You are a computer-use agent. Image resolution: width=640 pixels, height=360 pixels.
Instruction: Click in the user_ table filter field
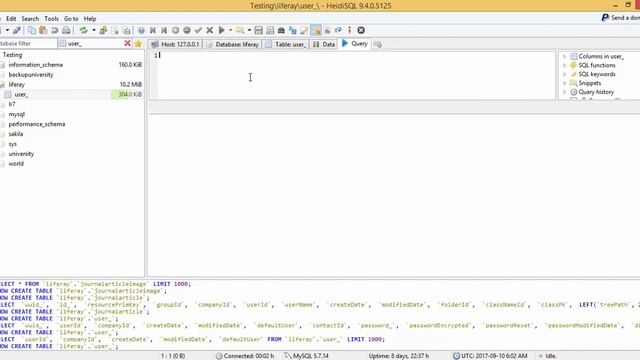(x=95, y=43)
